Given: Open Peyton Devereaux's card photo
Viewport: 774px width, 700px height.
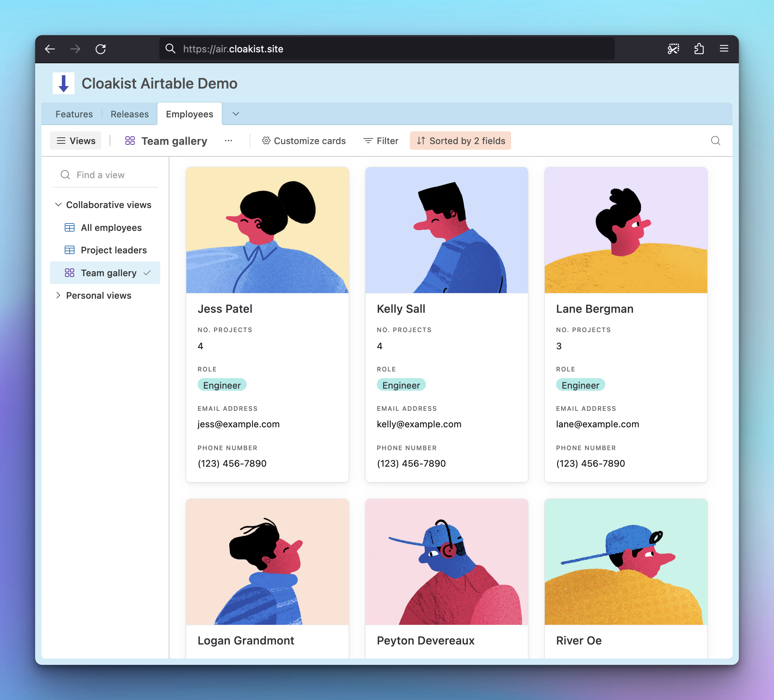Looking at the screenshot, I should (446, 562).
